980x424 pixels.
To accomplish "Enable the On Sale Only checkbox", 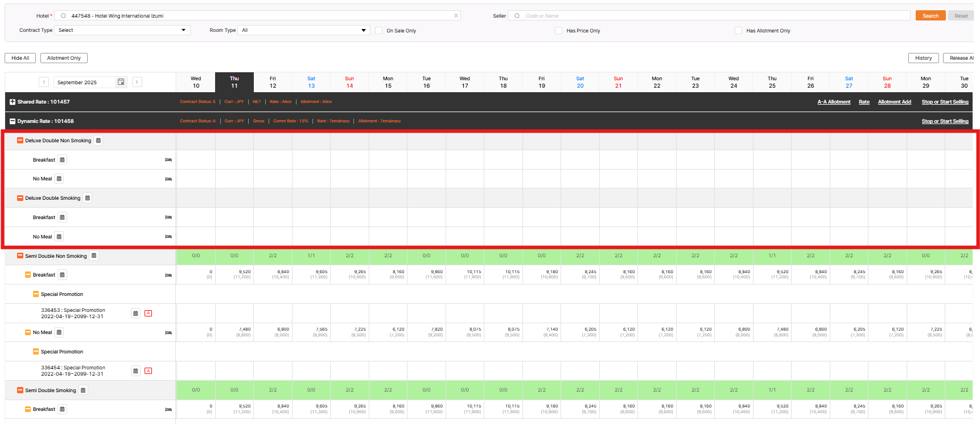I will click(x=379, y=31).
